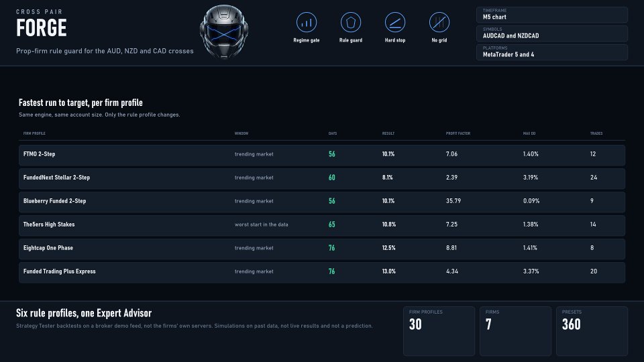The height and width of the screenshot is (362, 644).
Task: Click the WINDOW column header
Action: (x=241, y=133)
